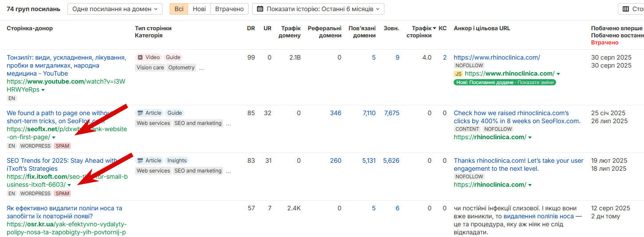Expand www.rhinoclinica.com target URL dropdown

pos(558,74)
